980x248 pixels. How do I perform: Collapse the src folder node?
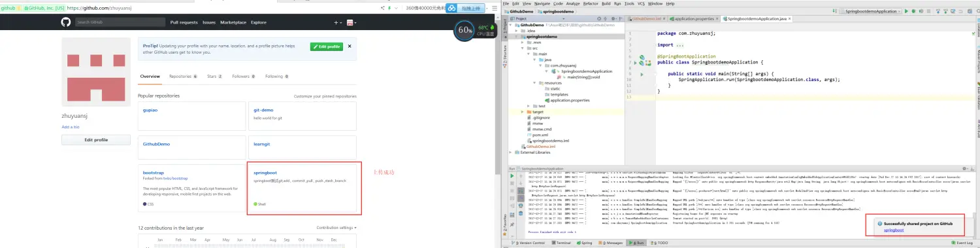[523, 48]
